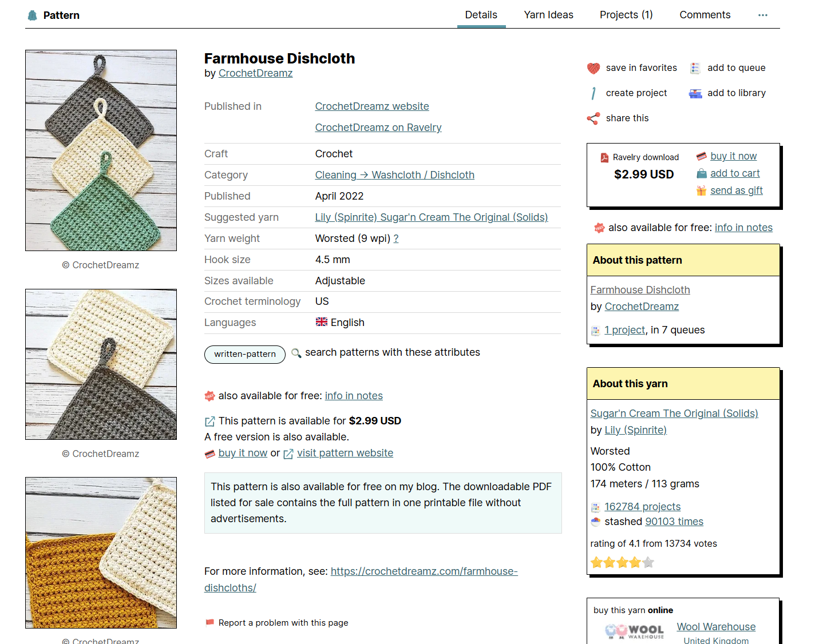Click the free badge icon below written-pattern tag
Image resolution: width=819 pixels, height=644 pixels.
(x=209, y=396)
